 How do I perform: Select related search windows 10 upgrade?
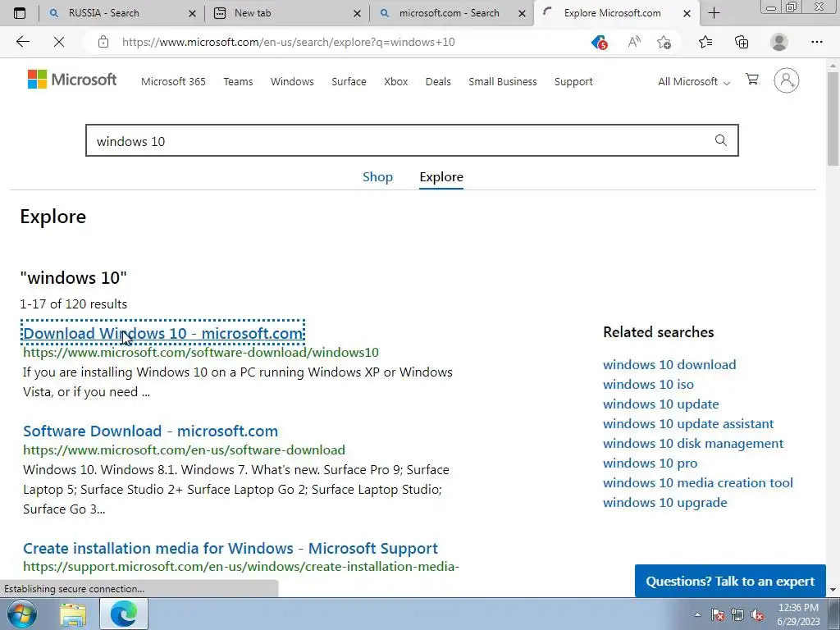point(664,503)
